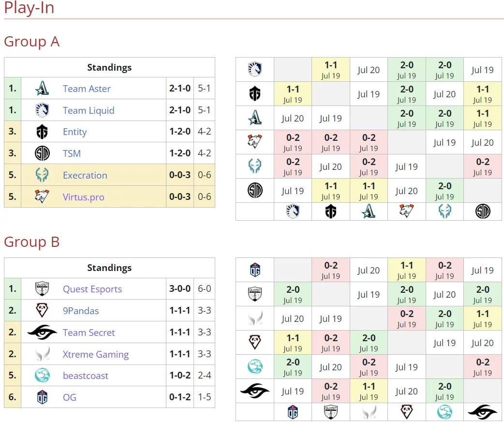
Task: Click the Team Liquid logo in Group A standings
Action: pos(42,110)
